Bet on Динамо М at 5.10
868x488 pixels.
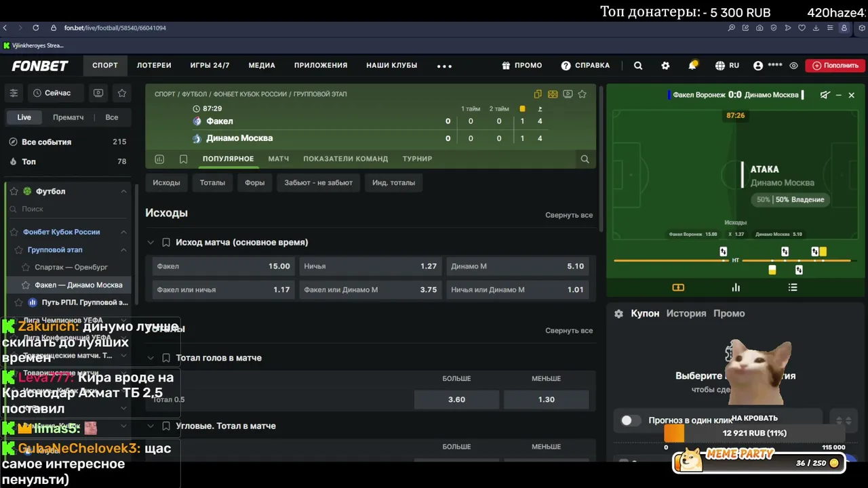pos(517,266)
